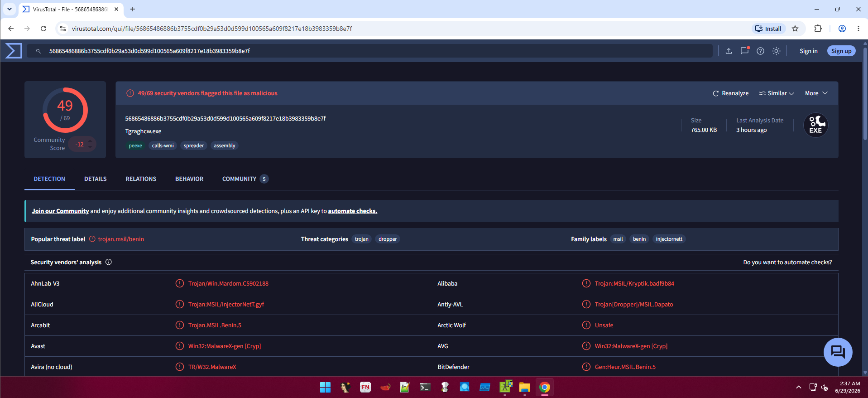Click the malicious flagged warning icon
This screenshot has height=398, width=868.
130,93
